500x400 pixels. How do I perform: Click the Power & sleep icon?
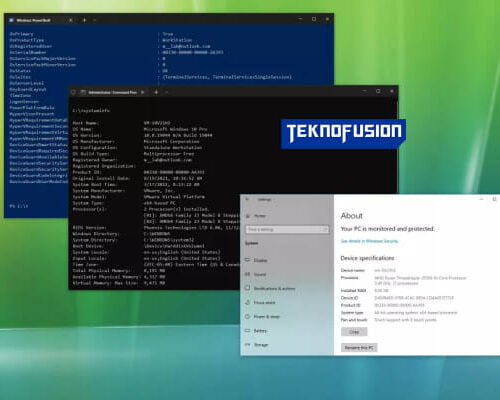[248, 316]
